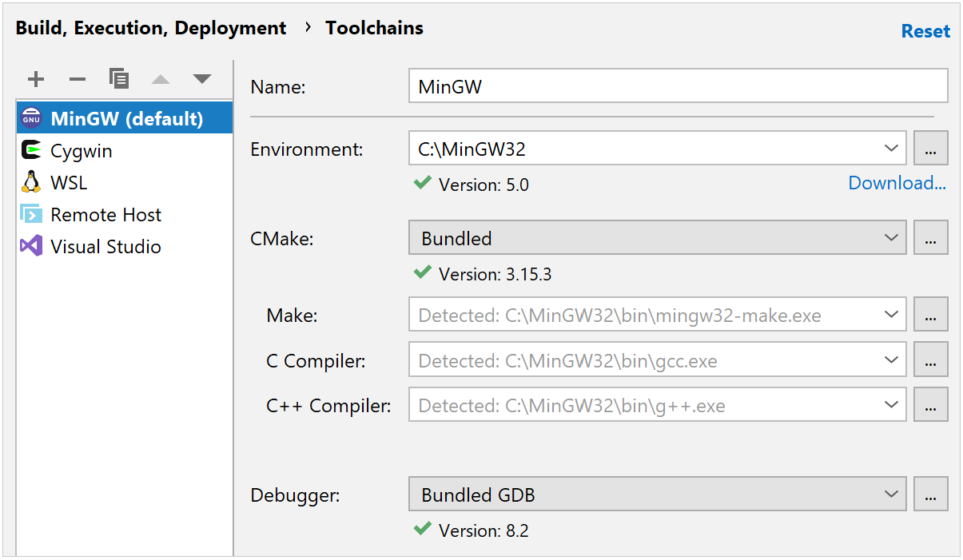963x560 pixels.
Task: Click the Environment version check mark
Action: (423, 183)
